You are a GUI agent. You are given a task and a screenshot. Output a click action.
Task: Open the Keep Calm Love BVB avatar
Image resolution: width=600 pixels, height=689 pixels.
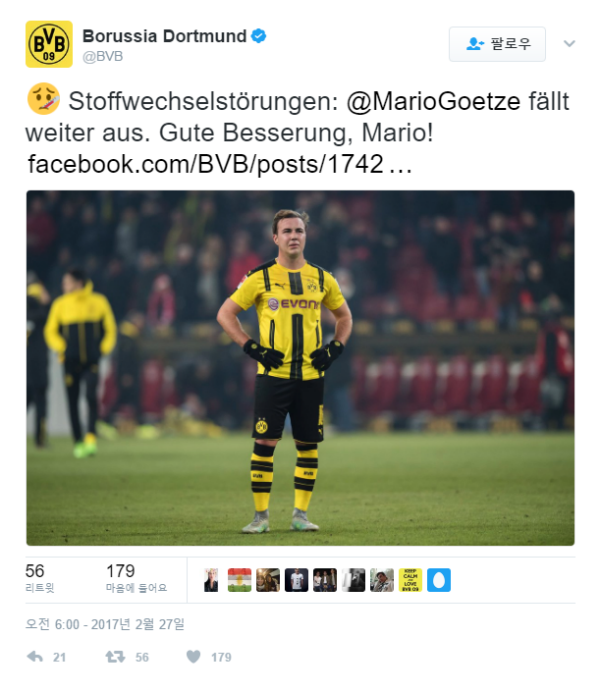(x=410, y=580)
